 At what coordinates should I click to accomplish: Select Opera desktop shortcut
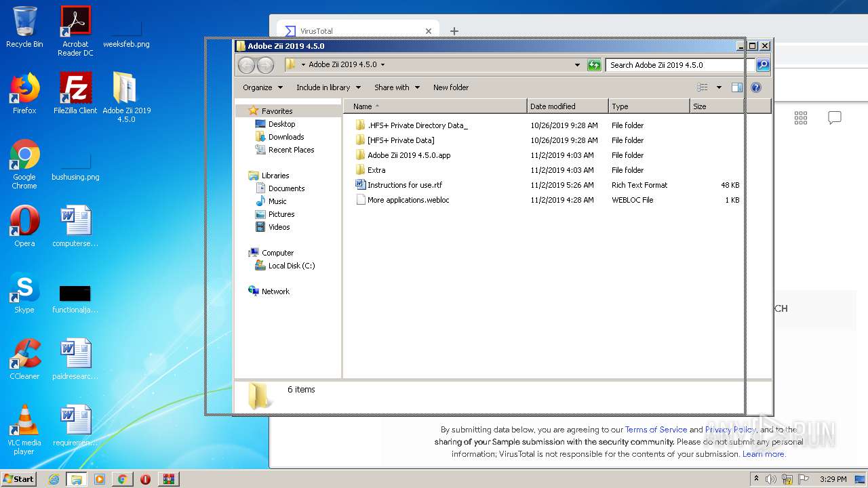24,226
